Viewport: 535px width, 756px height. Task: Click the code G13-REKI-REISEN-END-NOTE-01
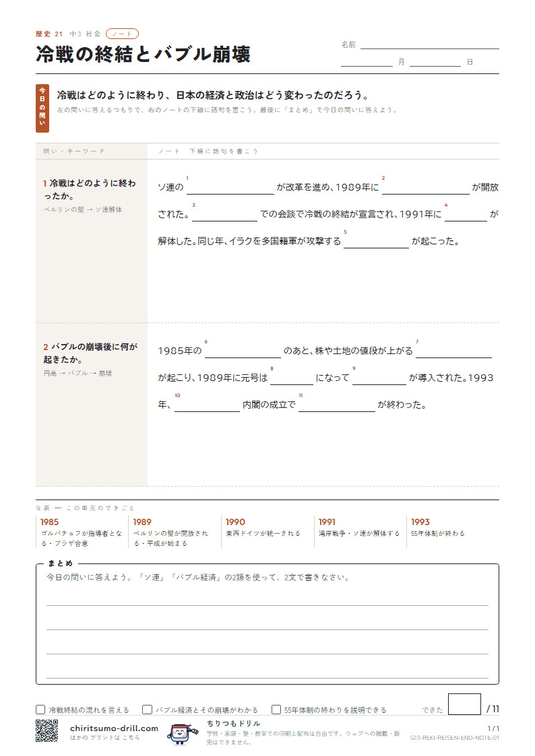(x=454, y=738)
